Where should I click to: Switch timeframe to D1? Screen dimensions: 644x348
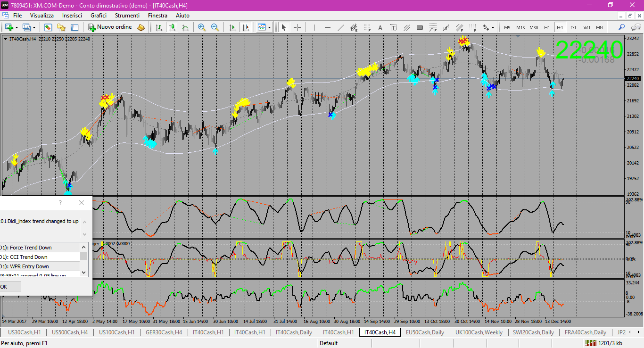[573, 27]
